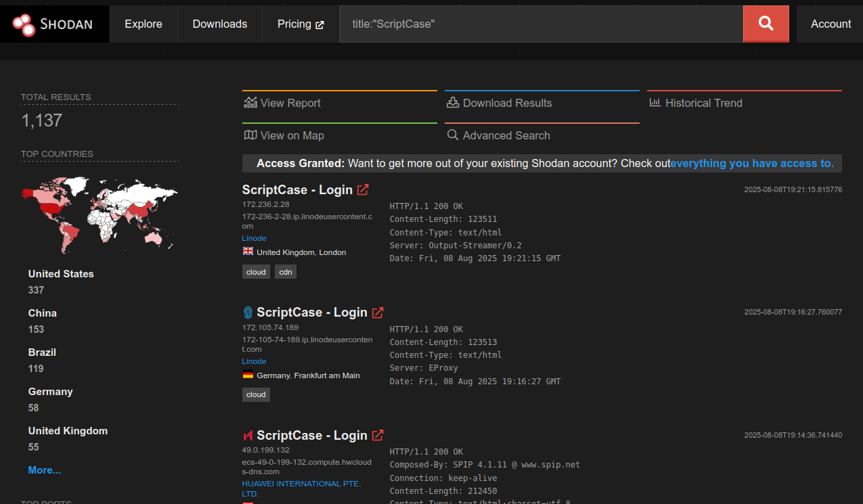Run the search using the magnifying glass icon
This screenshot has width=863, height=504.
point(766,23)
